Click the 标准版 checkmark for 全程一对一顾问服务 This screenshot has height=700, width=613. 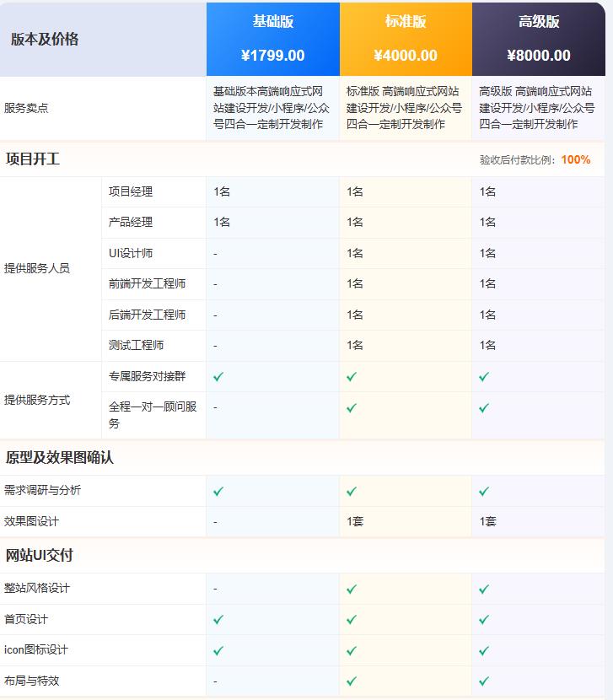pos(352,407)
